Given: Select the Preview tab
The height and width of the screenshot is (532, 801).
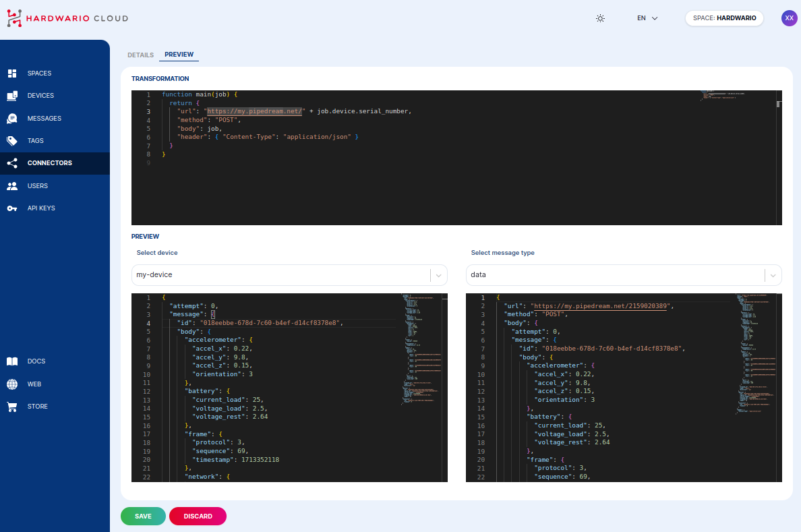Looking at the screenshot, I should (179, 55).
